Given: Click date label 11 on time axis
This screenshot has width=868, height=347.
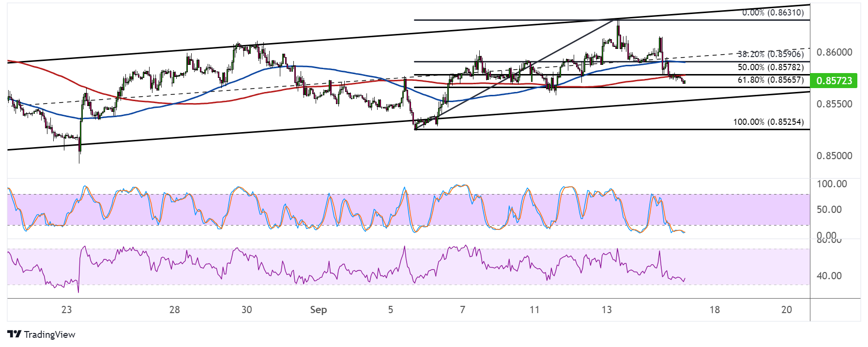Looking at the screenshot, I should pos(534,310).
